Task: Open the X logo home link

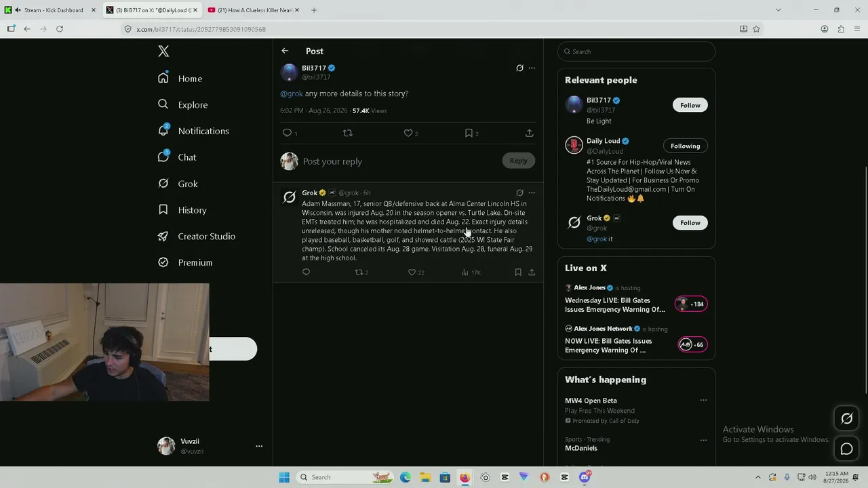Action: 163,52
